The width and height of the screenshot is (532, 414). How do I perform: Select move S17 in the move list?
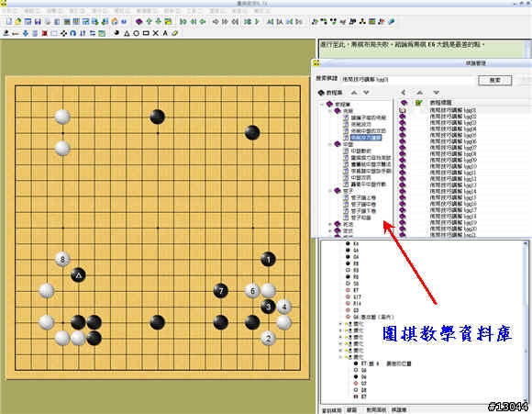pos(358,297)
